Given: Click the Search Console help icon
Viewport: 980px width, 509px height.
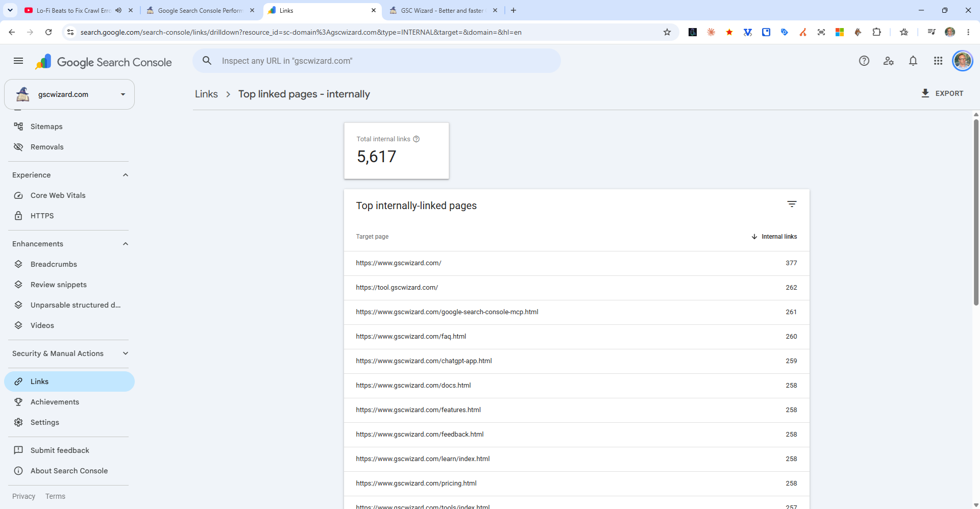Looking at the screenshot, I should pyautogui.click(x=864, y=61).
